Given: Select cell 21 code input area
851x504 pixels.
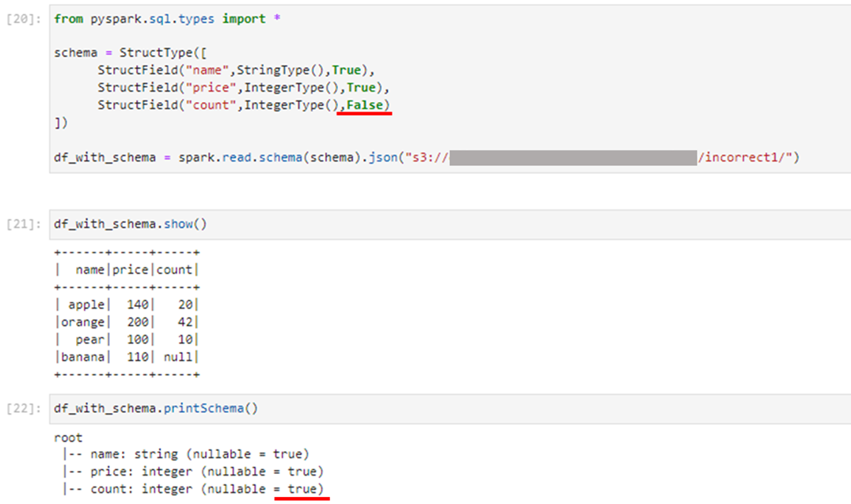Looking at the screenshot, I should (450, 225).
